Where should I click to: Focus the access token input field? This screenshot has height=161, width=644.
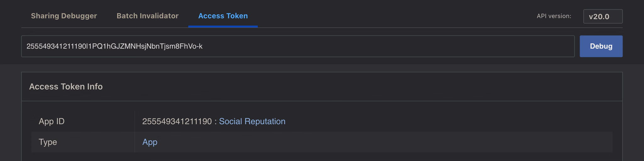pos(298,46)
